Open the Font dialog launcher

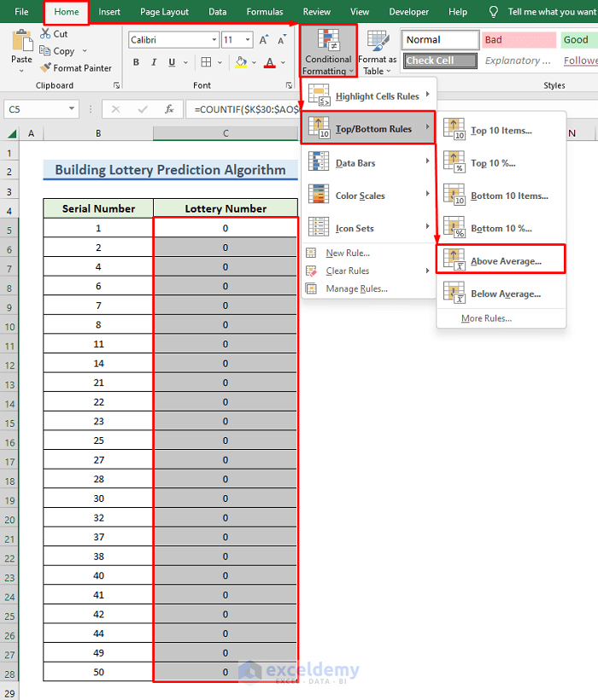(289, 85)
